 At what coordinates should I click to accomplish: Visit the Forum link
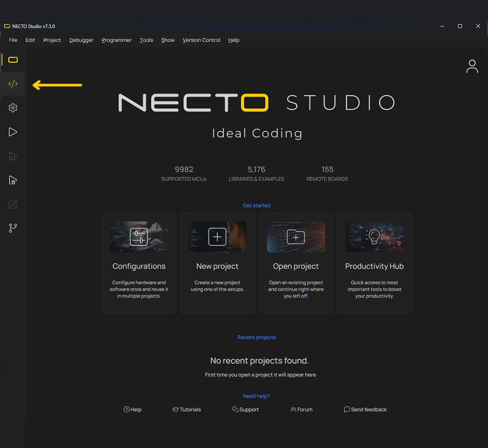pyautogui.click(x=301, y=409)
